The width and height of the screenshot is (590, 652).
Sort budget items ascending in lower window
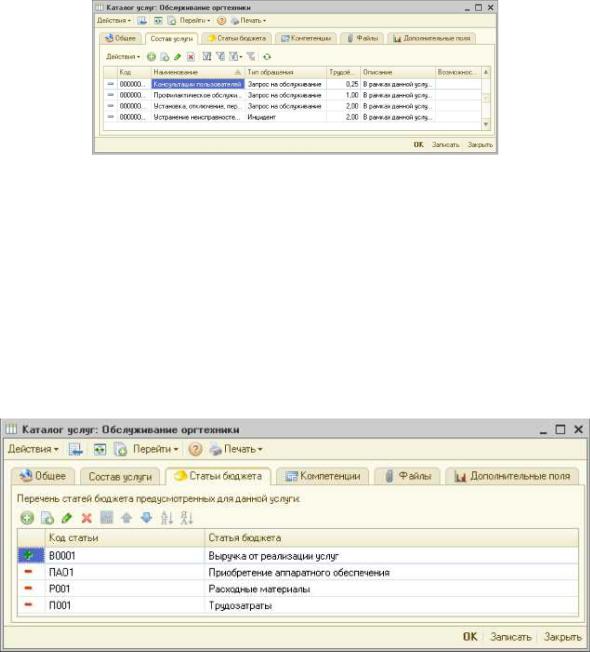tap(167, 518)
